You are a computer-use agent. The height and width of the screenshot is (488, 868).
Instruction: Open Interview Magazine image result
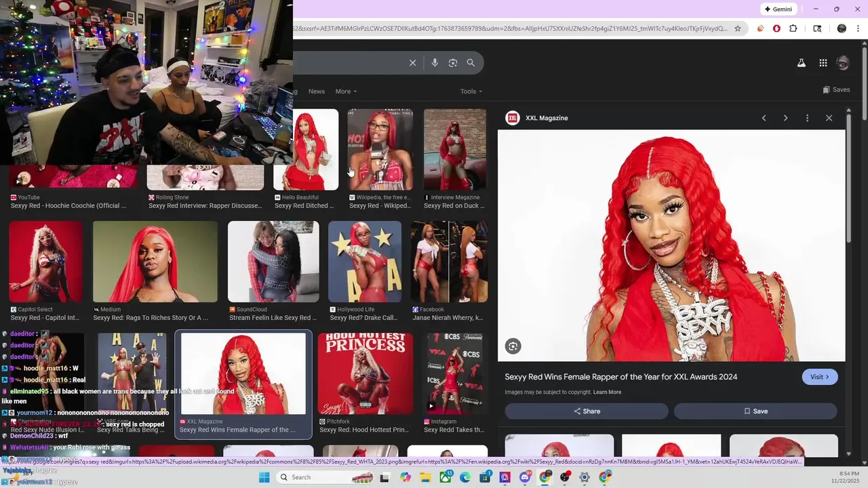(455, 150)
